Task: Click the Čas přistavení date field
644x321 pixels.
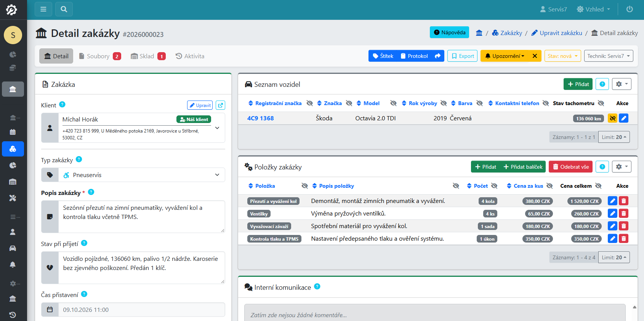Action: [141, 310]
